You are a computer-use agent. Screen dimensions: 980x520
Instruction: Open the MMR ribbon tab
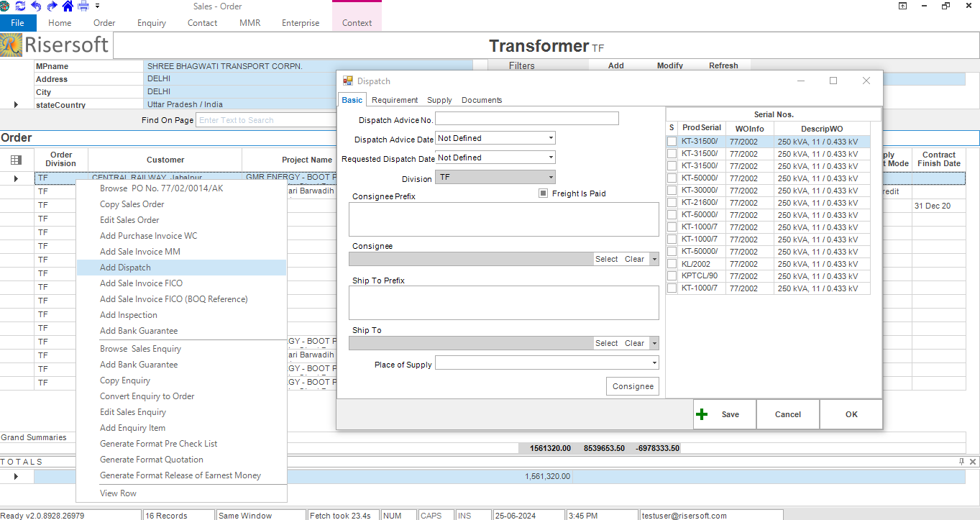point(250,23)
